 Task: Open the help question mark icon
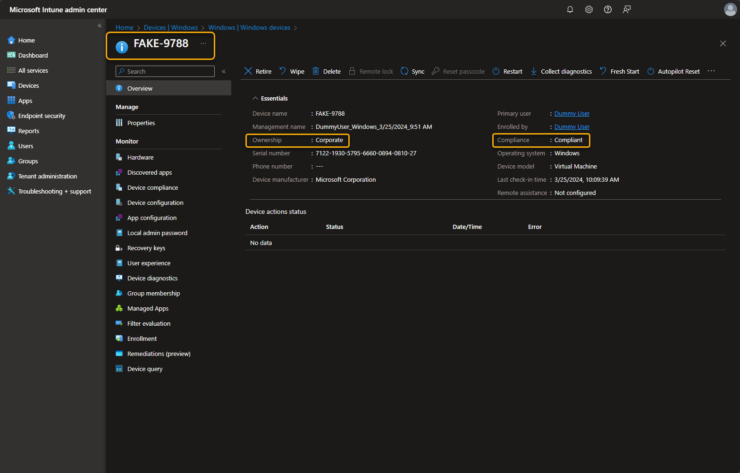pyautogui.click(x=608, y=9)
